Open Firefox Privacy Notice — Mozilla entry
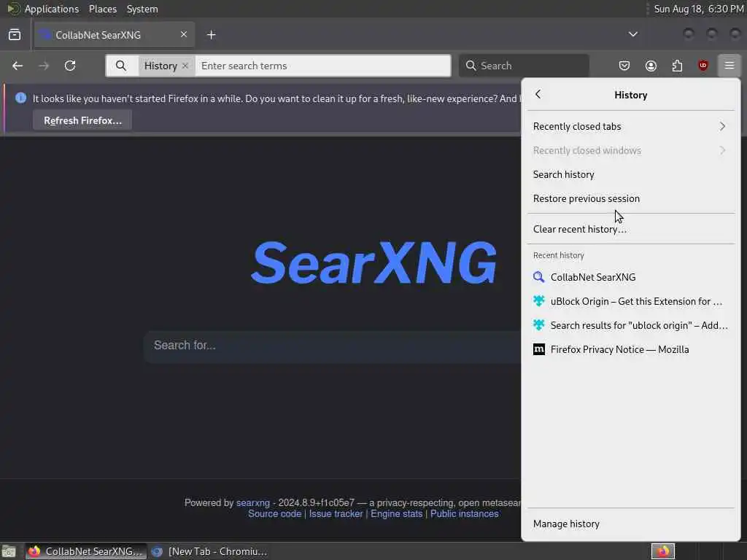Image resolution: width=747 pixels, height=560 pixels. pyautogui.click(x=630, y=349)
